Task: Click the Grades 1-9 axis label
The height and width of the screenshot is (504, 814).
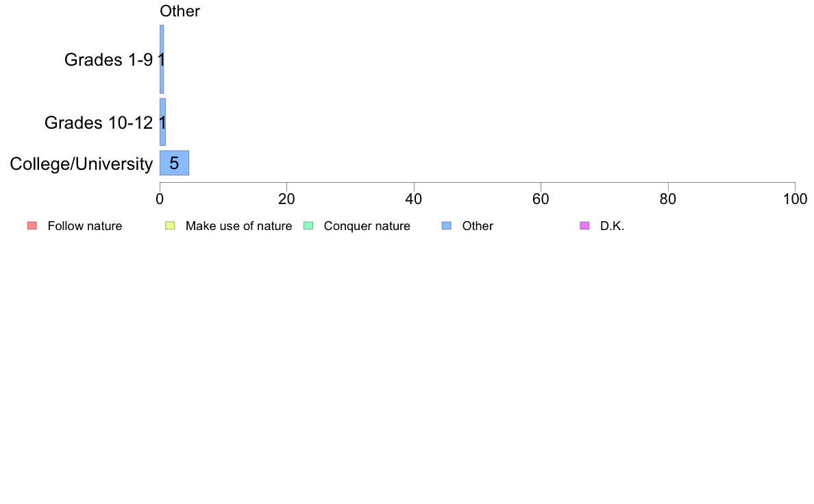Action: click(x=108, y=60)
